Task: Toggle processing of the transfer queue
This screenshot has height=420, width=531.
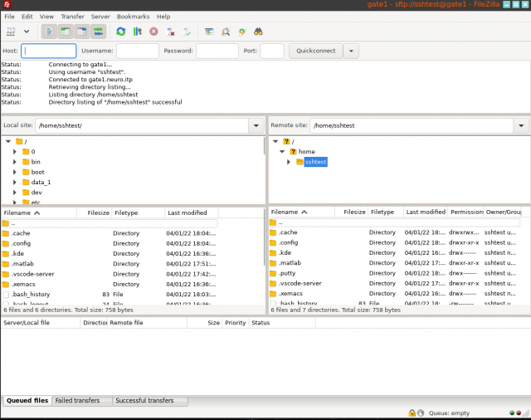Action: (x=137, y=32)
